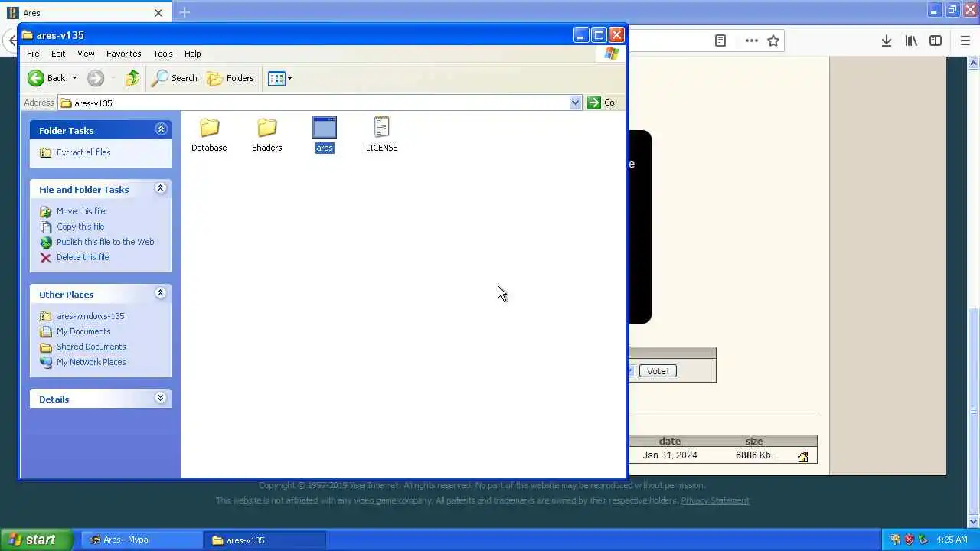Image resolution: width=980 pixels, height=551 pixels.
Task: Collapse the Other Places panel
Action: [161, 293]
